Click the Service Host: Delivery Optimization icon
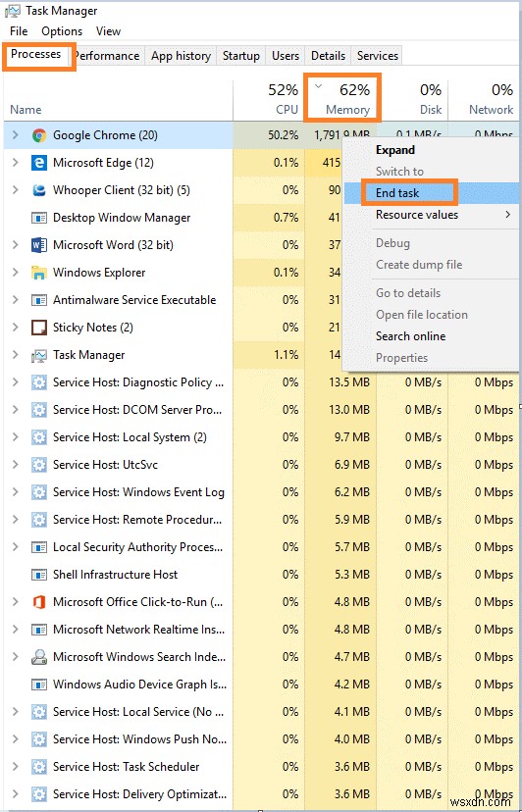This screenshot has width=522, height=812. point(39,794)
